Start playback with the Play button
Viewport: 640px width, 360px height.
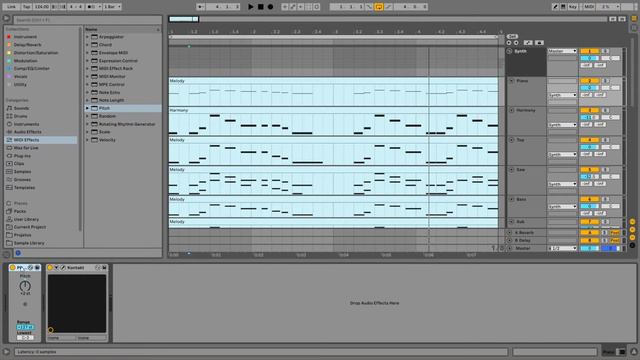coord(251,7)
